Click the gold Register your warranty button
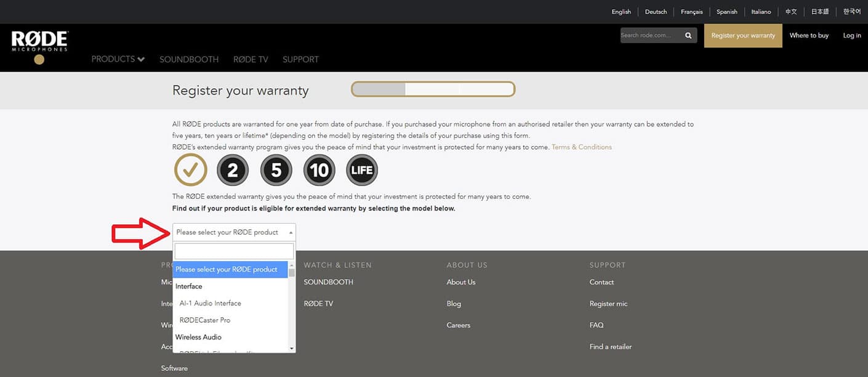Image resolution: width=868 pixels, height=377 pixels. (743, 36)
